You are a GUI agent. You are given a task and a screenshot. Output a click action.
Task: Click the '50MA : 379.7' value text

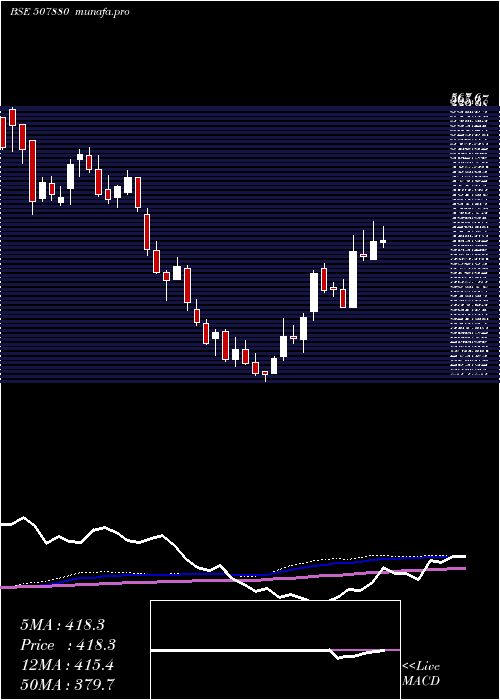[67, 684]
